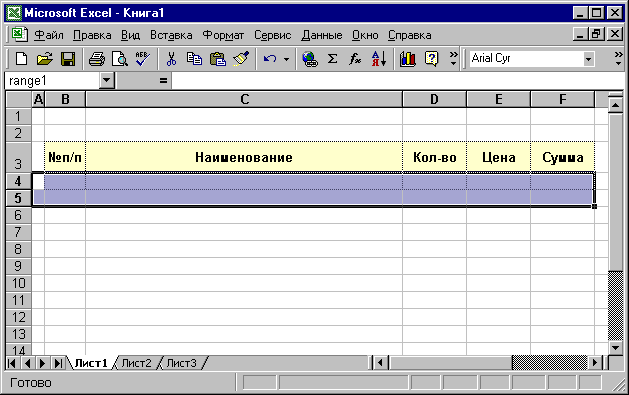Open the Вид menu
This screenshot has width=629, height=395.
[130, 35]
